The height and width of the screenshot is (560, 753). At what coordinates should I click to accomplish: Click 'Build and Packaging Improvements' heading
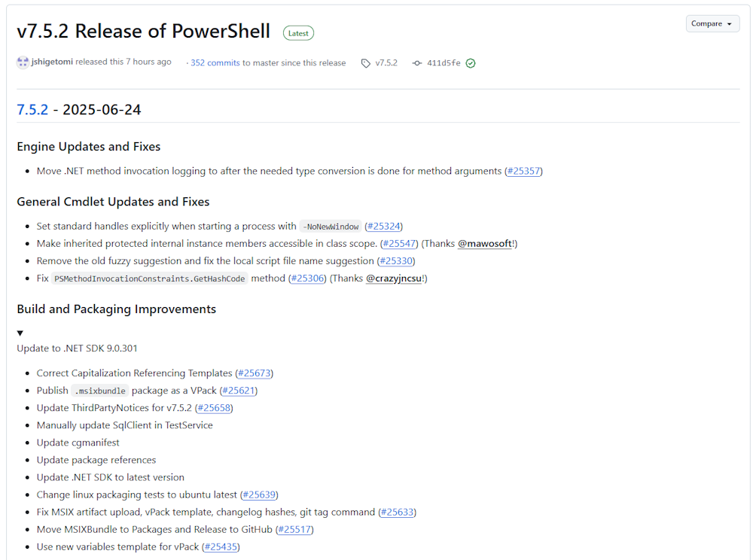click(x=117, y=309)
